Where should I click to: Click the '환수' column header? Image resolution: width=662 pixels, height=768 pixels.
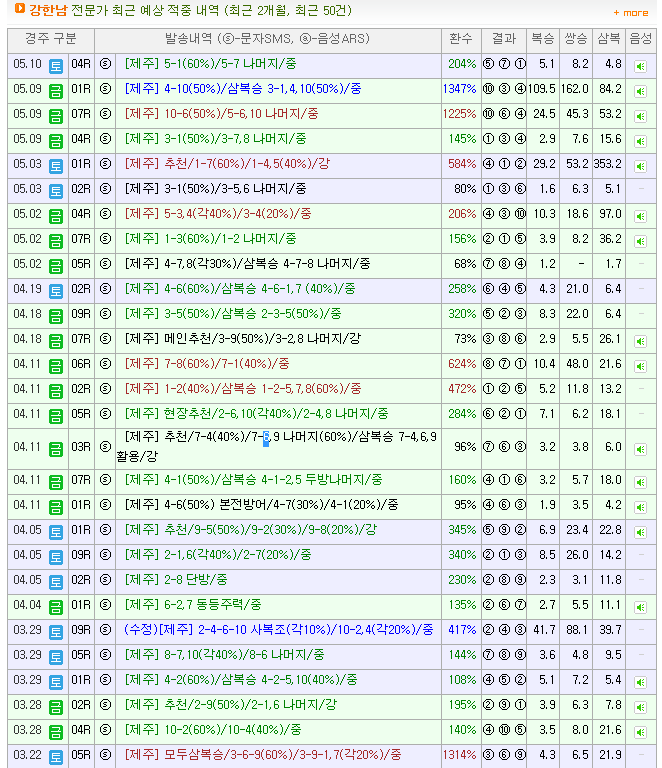click(x=460, y=39)
